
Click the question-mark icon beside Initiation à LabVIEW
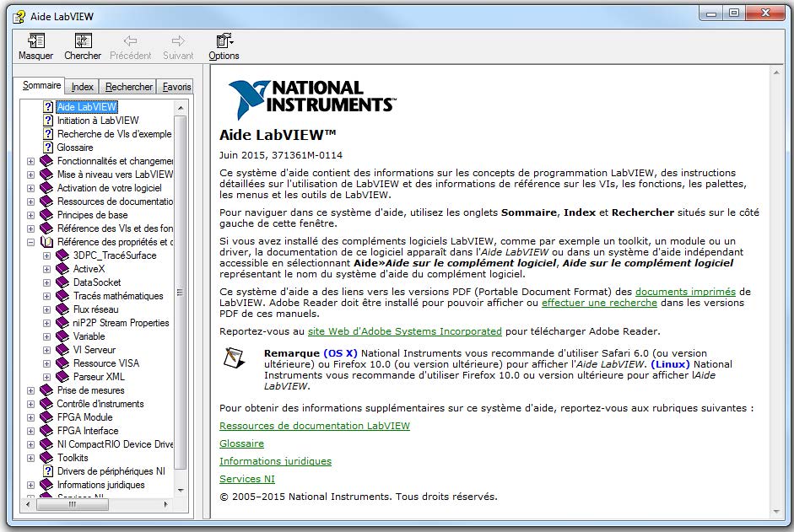[48, 121]
